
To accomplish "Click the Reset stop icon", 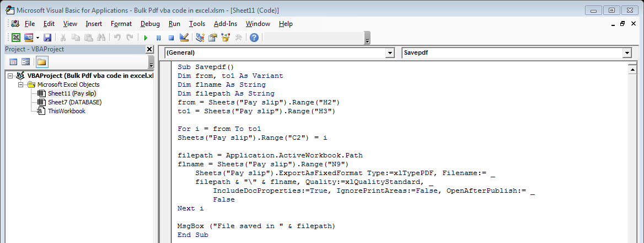I will point(171,38).
